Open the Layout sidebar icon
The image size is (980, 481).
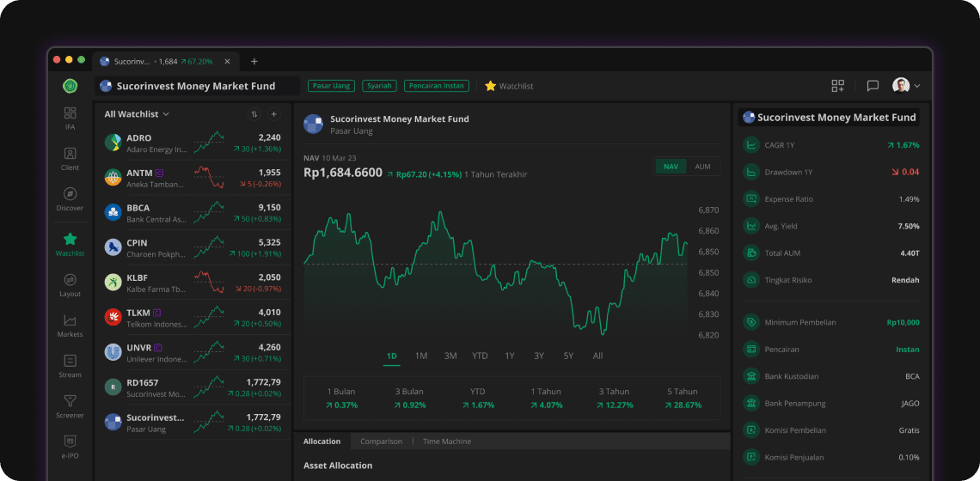[70, 284]
